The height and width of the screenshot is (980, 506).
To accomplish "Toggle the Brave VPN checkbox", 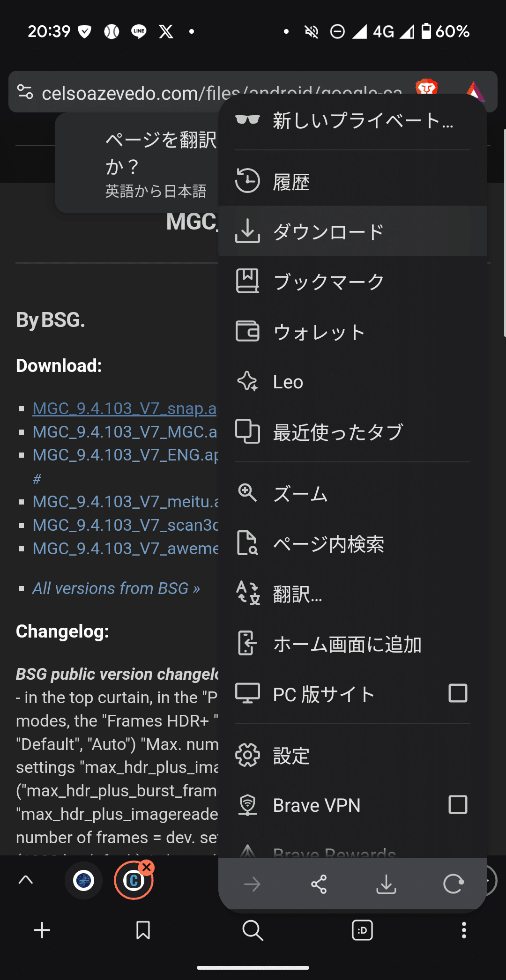I will 458,805.
